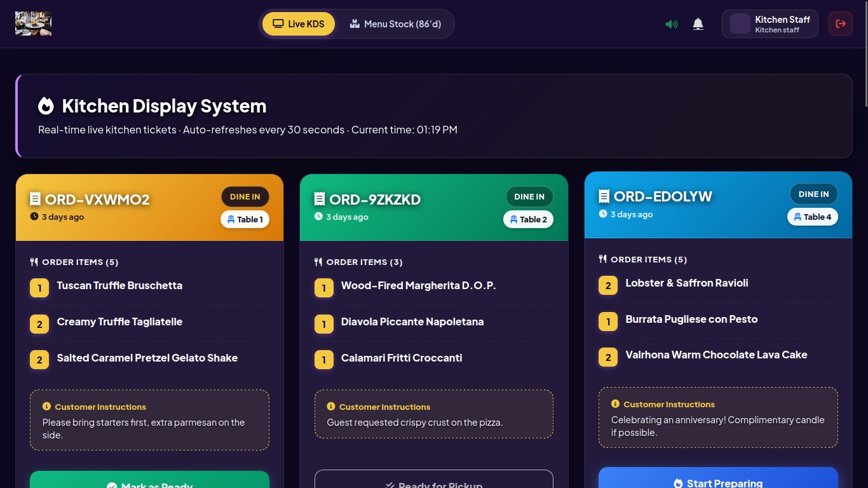Click the DINE IN badge on ORD-VXWMO2
The height and width of the screenshot is (488, 868).
(245, 197)
